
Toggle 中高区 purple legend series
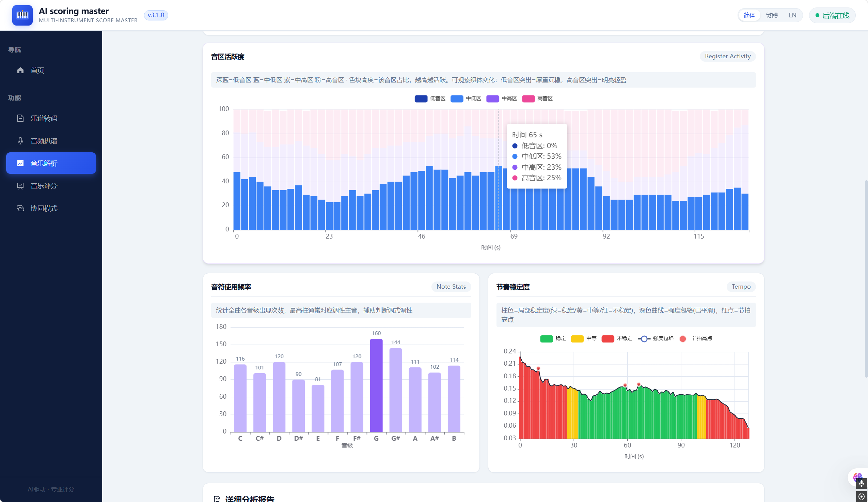tap(502, 98)
